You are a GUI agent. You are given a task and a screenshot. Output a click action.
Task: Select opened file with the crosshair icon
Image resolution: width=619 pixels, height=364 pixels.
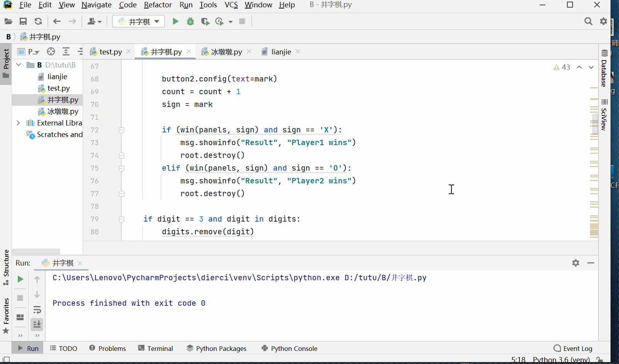[x=51, y=51]
